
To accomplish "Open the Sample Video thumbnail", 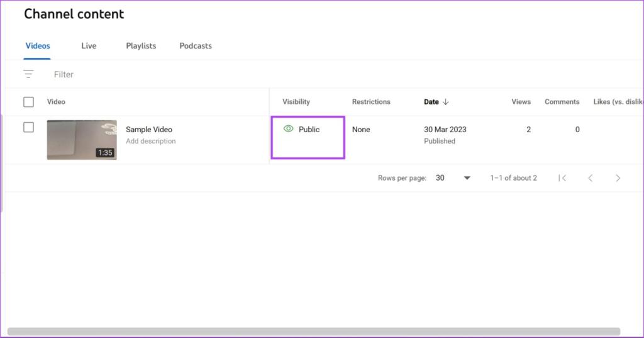I will click(x=82, y=140).
